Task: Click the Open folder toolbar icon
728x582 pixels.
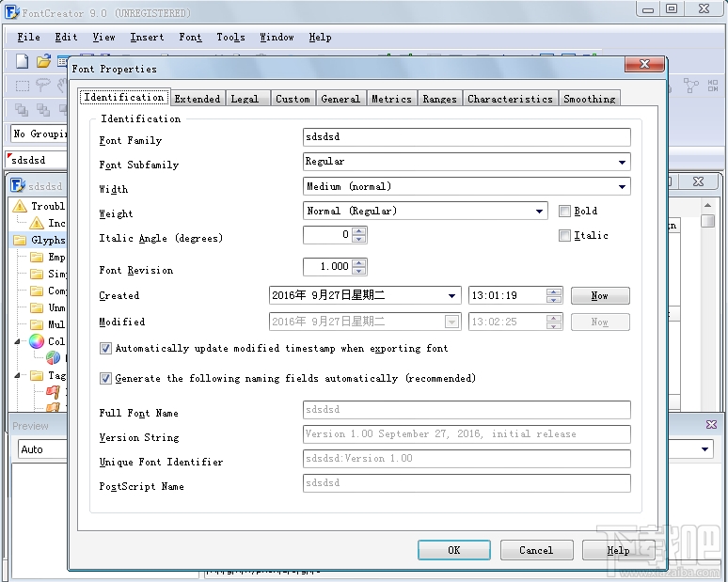Action: click(43, 61)
